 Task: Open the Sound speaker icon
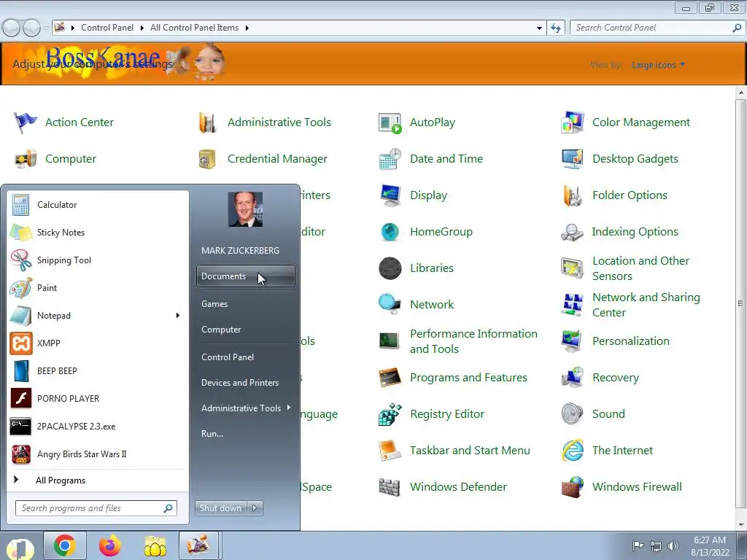click(572, 414)
